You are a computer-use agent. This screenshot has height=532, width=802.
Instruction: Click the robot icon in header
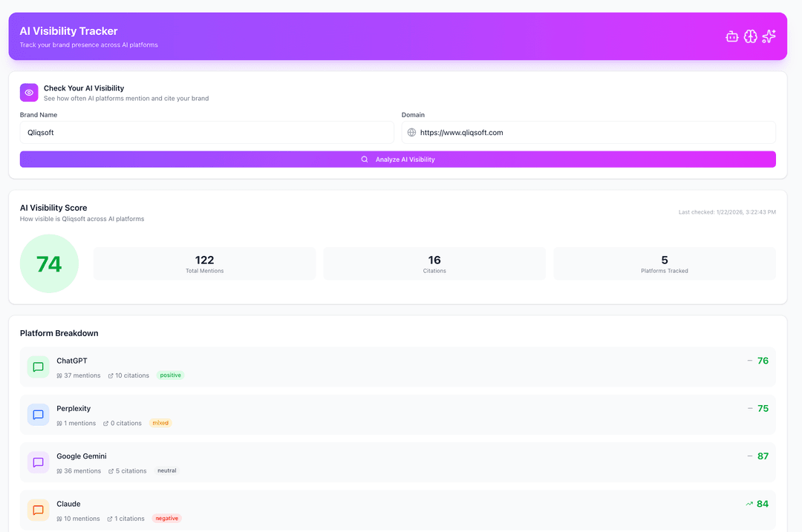(x=732, y=36)
